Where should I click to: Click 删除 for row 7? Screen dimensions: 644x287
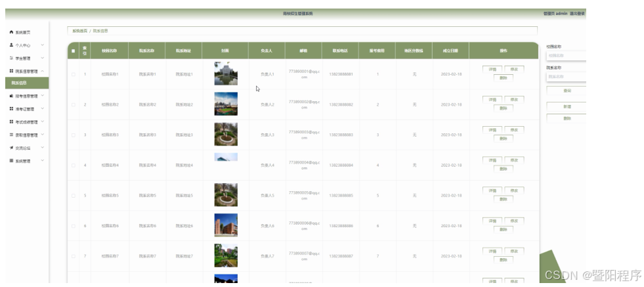(x=503, y=260)
